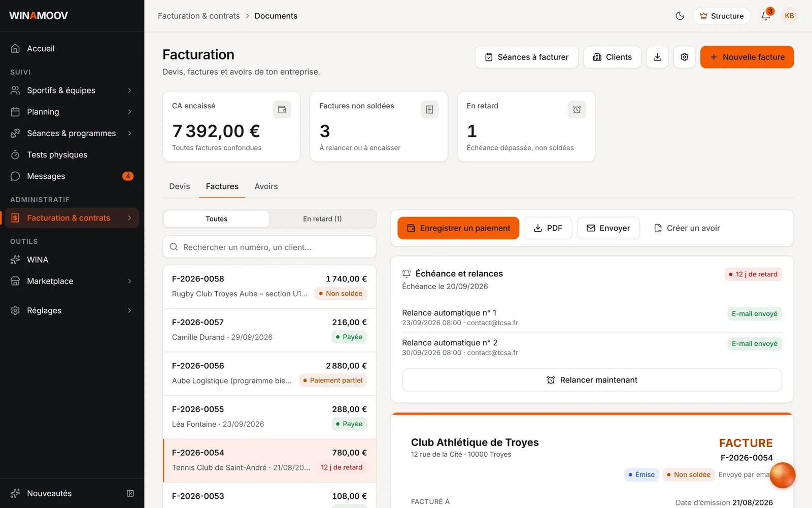Select invoice F-2026-0058 row

tap(269, 287)
